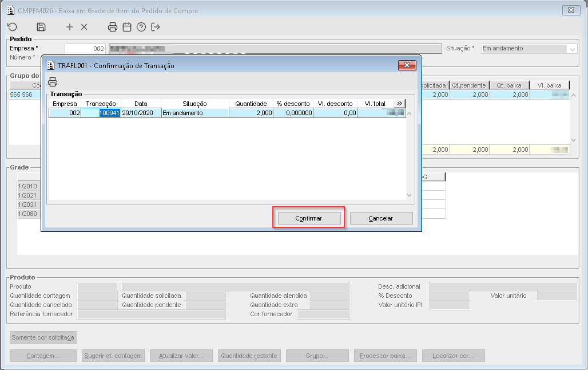This screenshot has height=370, width=588.
Task: Click the Cancelar button
Action: click(381, 218)
